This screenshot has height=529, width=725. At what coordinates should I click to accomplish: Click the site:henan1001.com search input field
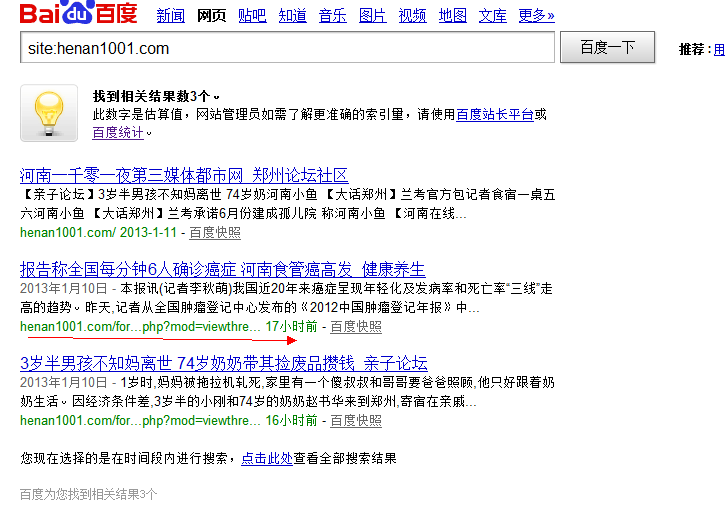[287, 48]
